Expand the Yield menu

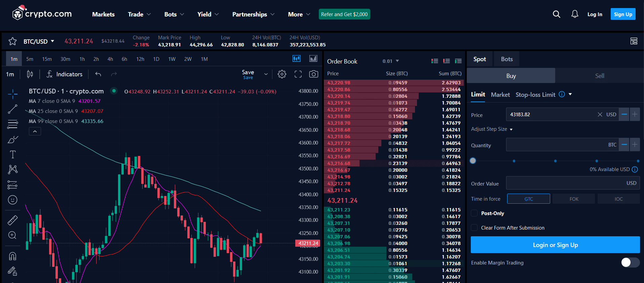[x=208, y=14]
